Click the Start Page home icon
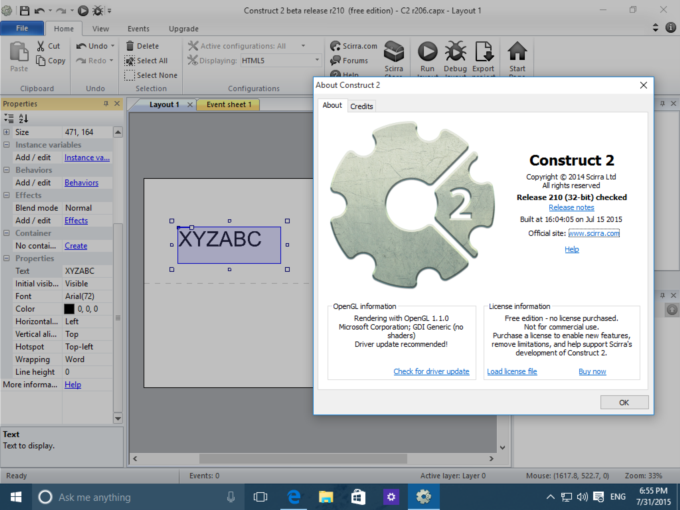The height and width of the screenshot is (510, 680). tap(517, 51)
